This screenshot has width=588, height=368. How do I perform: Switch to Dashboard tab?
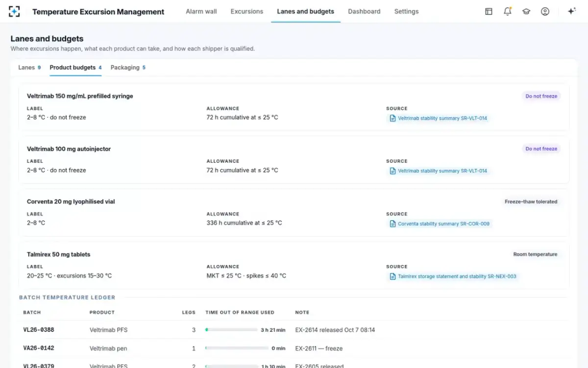[x=364, y=11]
